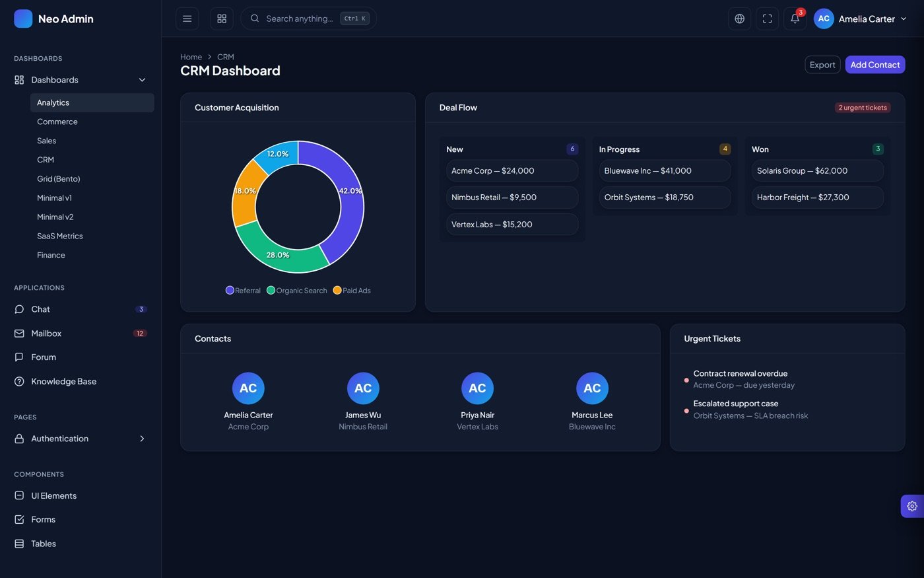Click the Forum sidebar icon
The image size is (924, 578).
pyautogui.click(x=19, y=357)
